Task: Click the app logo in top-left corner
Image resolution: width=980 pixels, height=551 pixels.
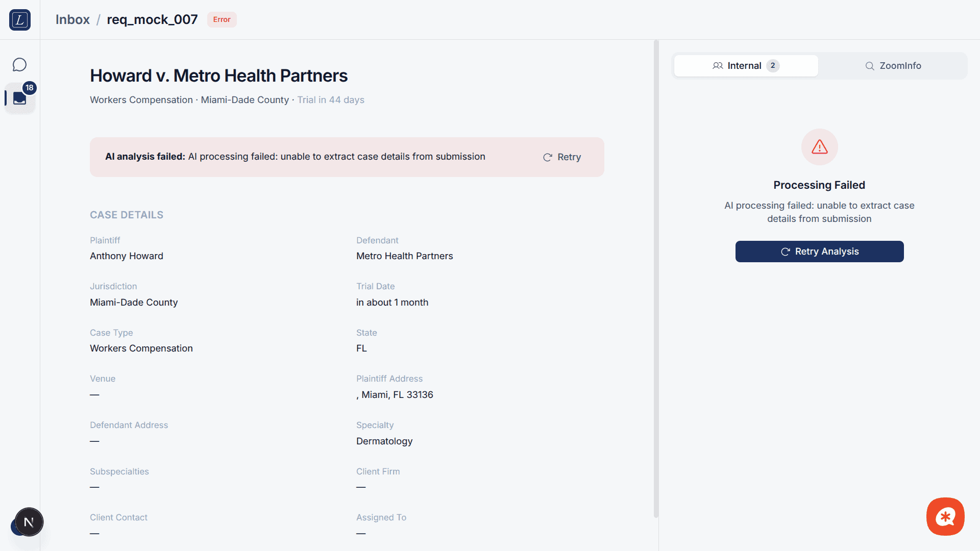Action: pos(20,20)
